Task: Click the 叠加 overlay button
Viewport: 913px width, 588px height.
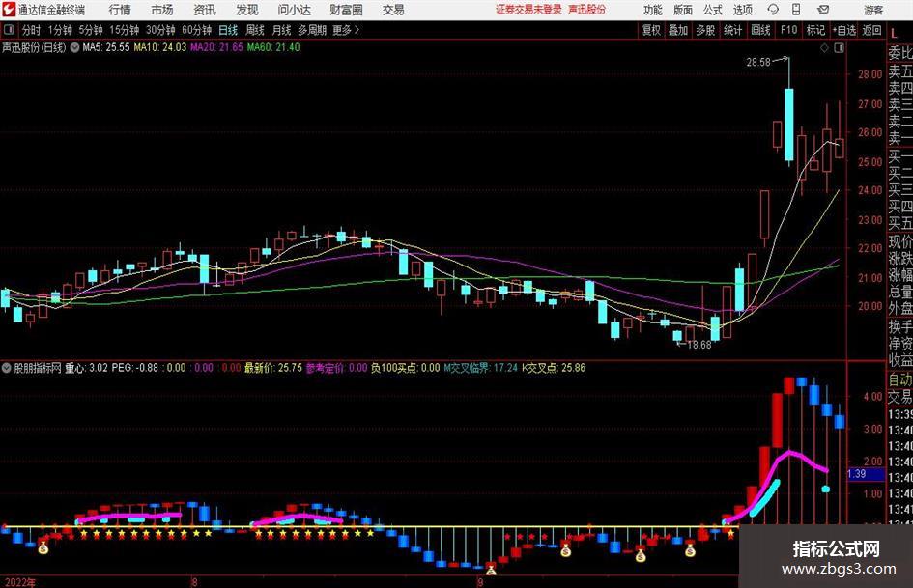Action: [678, 30]
